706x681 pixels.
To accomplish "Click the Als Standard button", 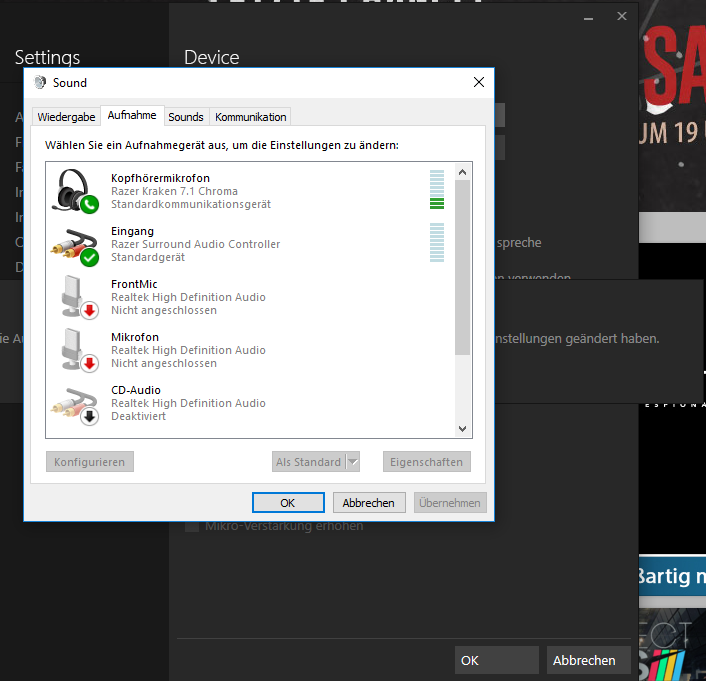I will coord(308,462).
